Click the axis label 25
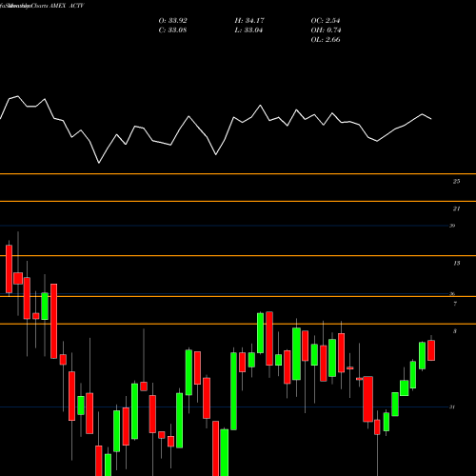Screen dimensions: 476x476 pyautogui.click(x=456, y=181)
